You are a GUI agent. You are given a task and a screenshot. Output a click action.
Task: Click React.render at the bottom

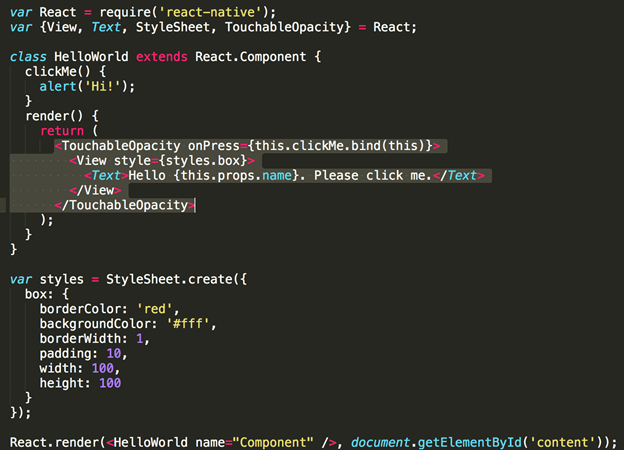[x=54, y=442]
